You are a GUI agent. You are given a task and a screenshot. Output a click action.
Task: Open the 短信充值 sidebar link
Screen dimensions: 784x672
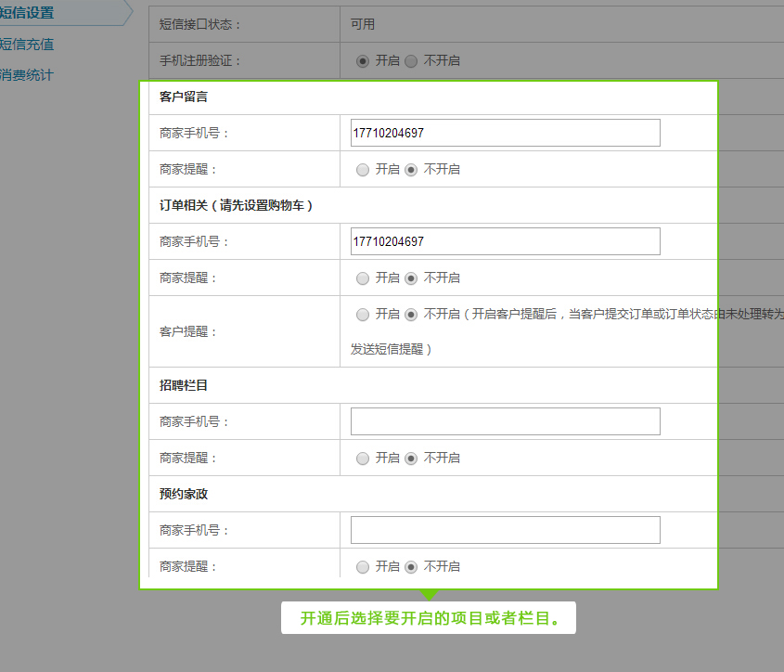click(x=27, y=44)
